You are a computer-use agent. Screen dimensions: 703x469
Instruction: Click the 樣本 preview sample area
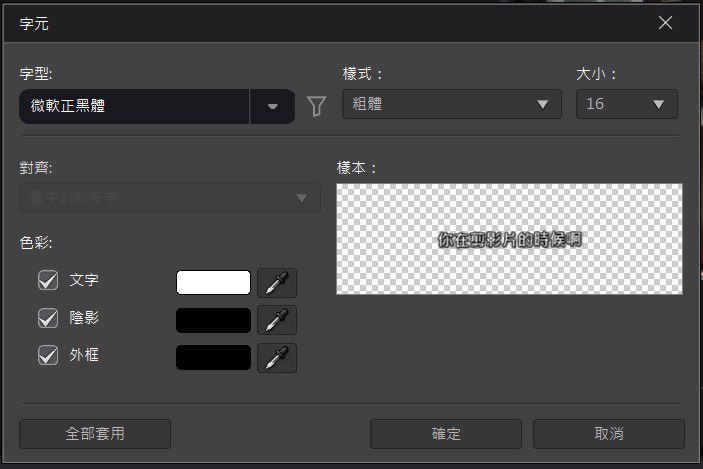[509, 239]
